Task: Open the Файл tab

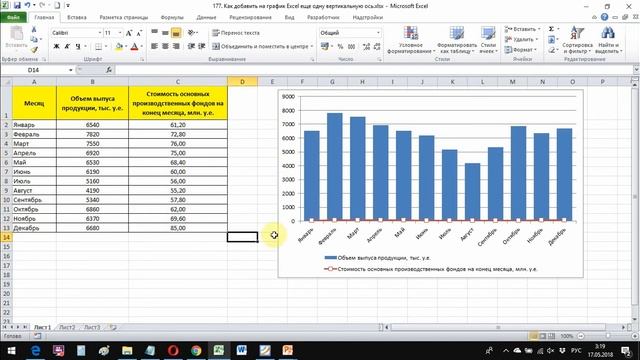Action: [x=13, y=18]
